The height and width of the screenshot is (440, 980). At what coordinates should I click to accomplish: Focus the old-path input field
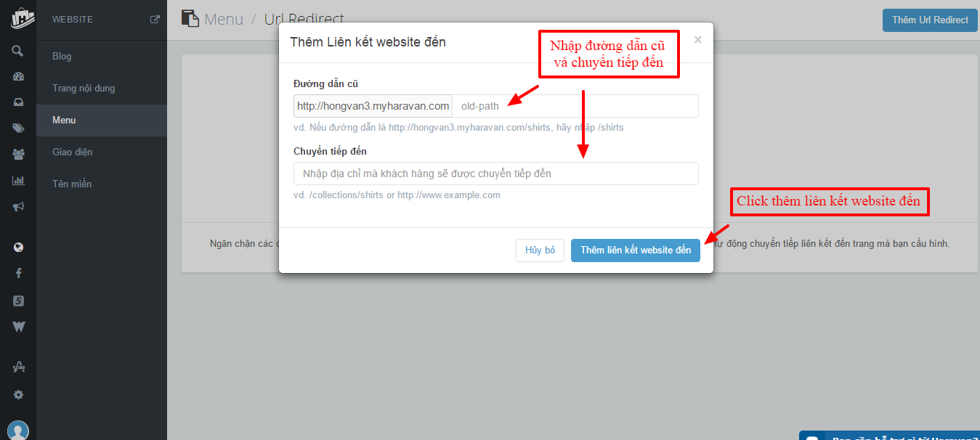575,106
